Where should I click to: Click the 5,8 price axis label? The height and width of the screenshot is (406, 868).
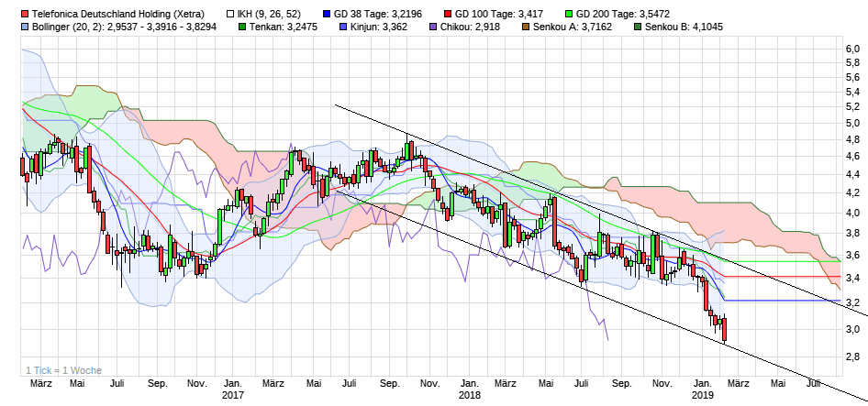pyautogui.click(x=852, y=63)
